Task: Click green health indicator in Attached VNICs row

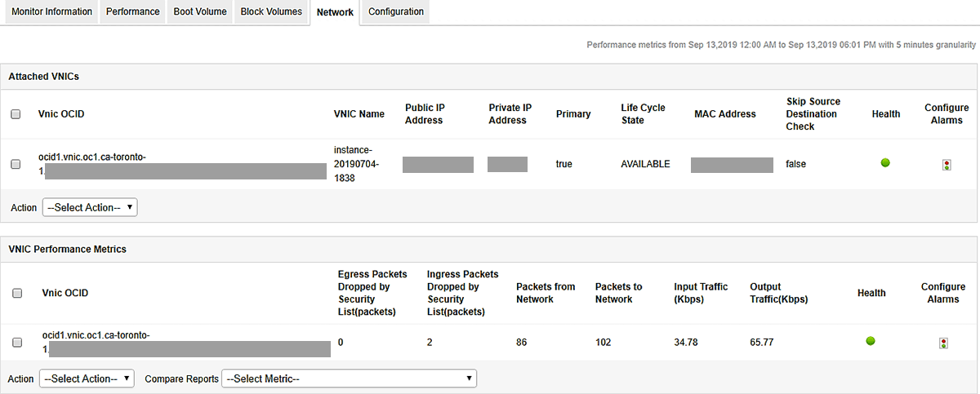Action: point(885,163)
